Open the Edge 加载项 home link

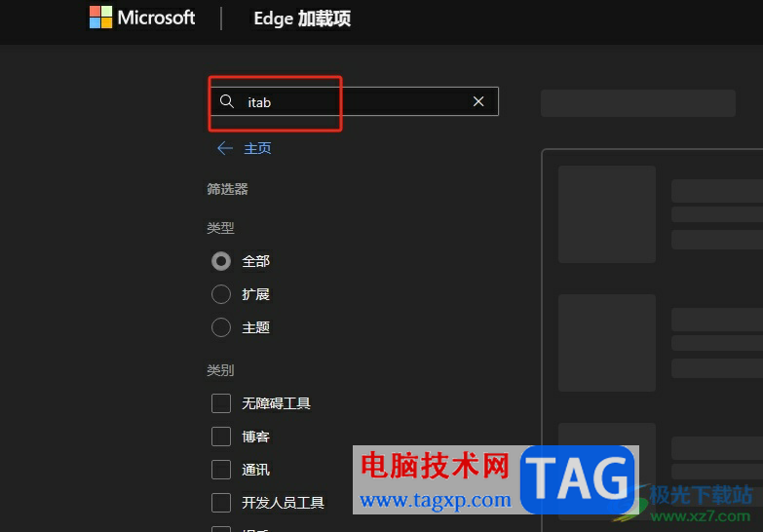pyautogui.click(x=302, y=19)
